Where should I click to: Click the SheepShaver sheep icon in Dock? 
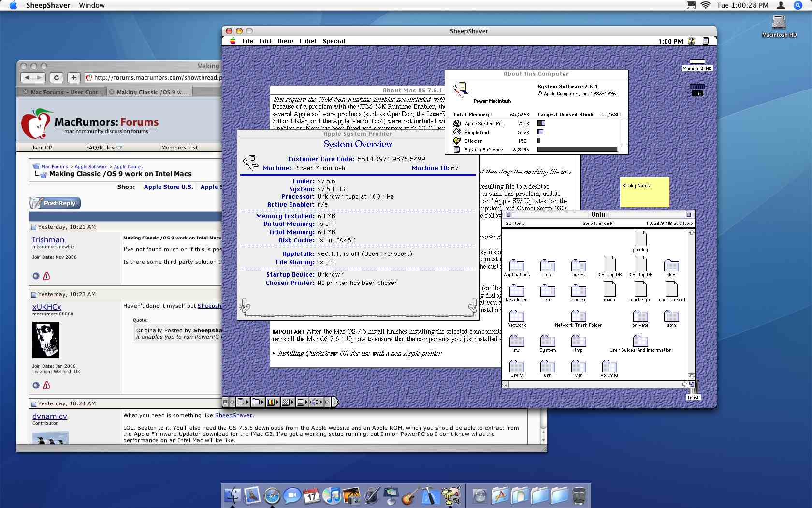point(450,496)
